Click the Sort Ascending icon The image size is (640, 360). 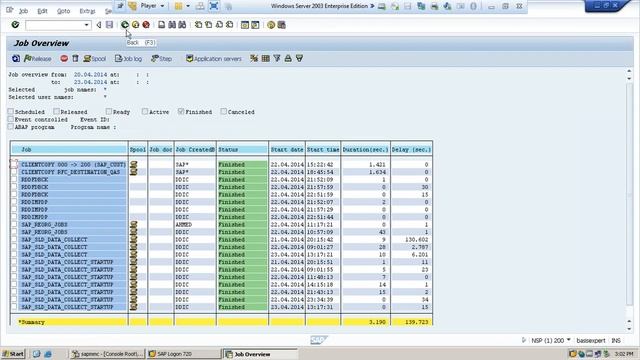point(288,58)
